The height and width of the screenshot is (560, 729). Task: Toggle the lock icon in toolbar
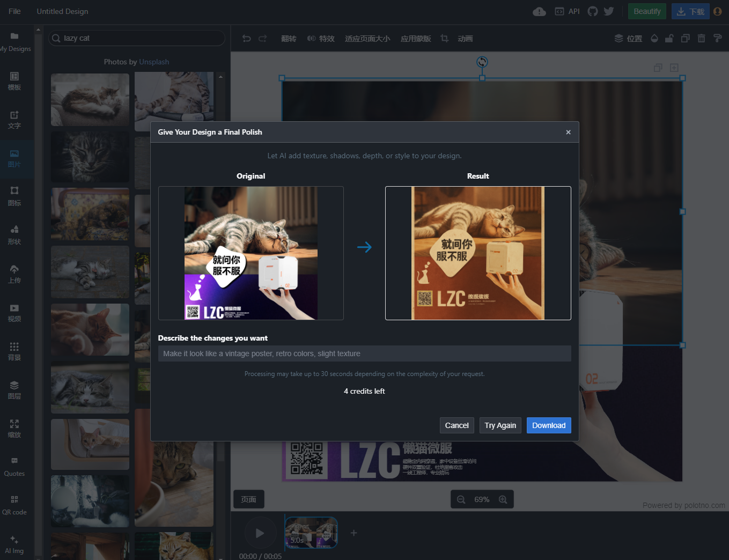(x=669, y=39)
